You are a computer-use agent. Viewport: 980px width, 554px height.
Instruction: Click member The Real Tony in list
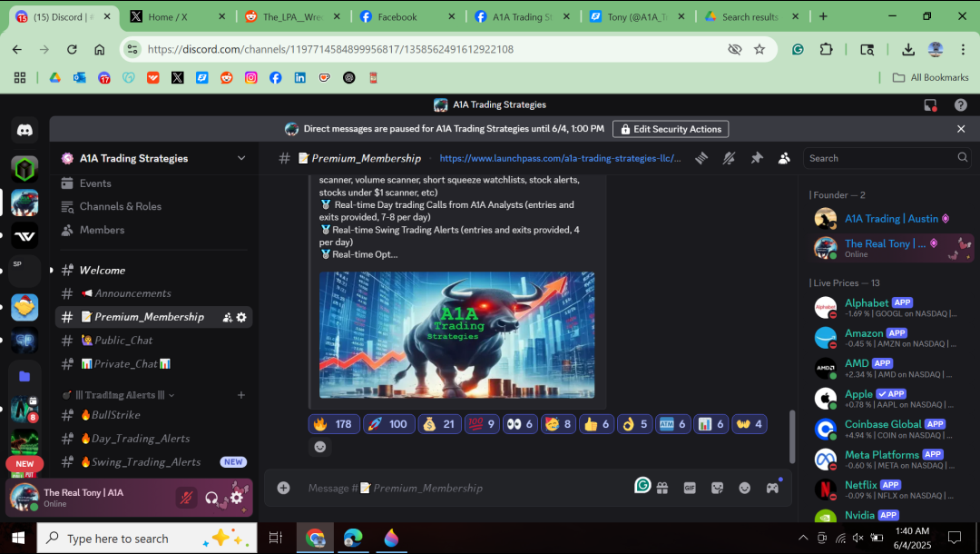(891, 248)
